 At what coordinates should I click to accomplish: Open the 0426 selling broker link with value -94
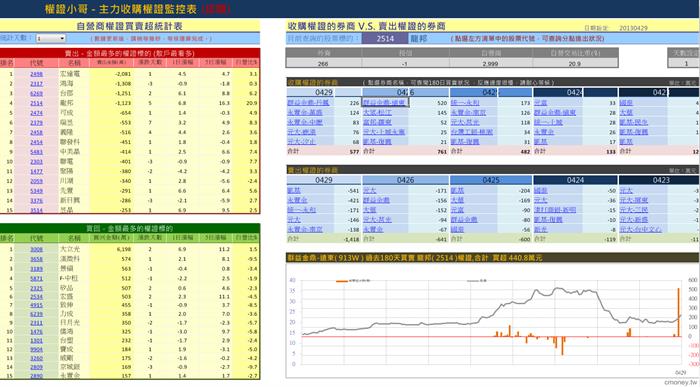[378, 220]
